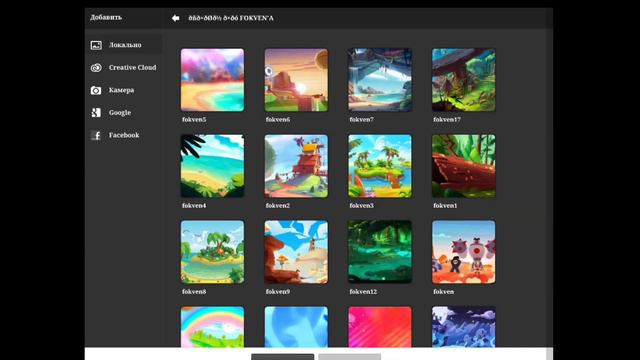Select the blue abstract thumbnail

(x=296, y=327)
